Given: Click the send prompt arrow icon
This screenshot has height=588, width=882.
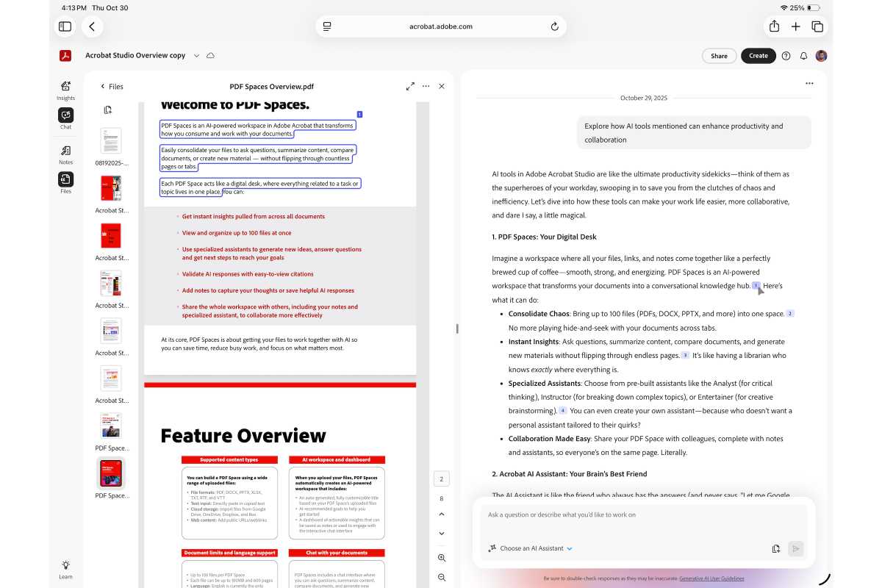Looking at the screenshot, I should click(x=798, y=548).
